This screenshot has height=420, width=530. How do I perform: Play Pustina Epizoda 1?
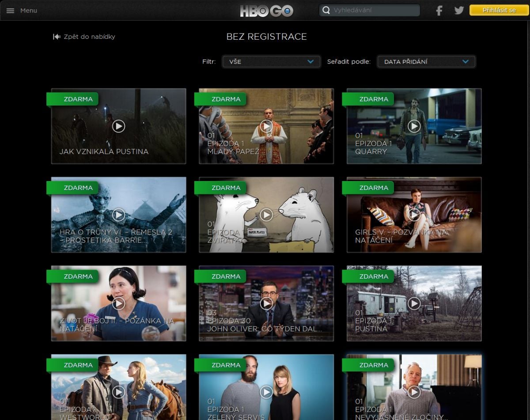[x=414, y=303]
